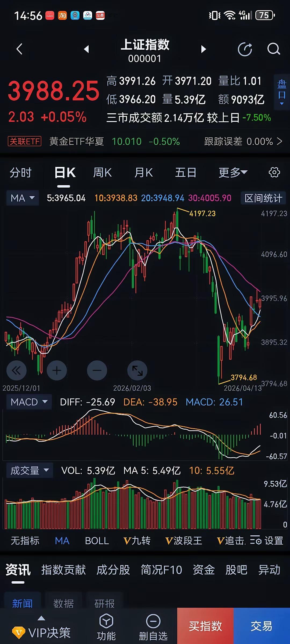
Task: Tap DEA: -38.95 value
Action: [150, 402]
